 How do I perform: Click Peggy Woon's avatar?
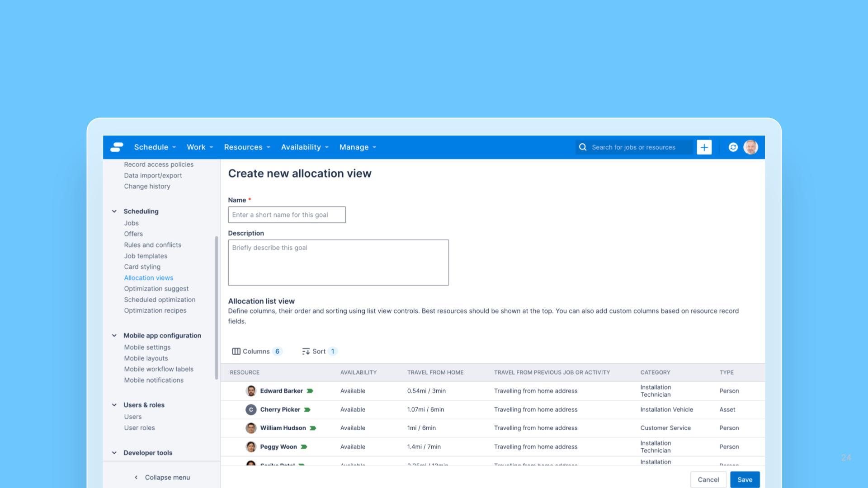pos(251,447)
